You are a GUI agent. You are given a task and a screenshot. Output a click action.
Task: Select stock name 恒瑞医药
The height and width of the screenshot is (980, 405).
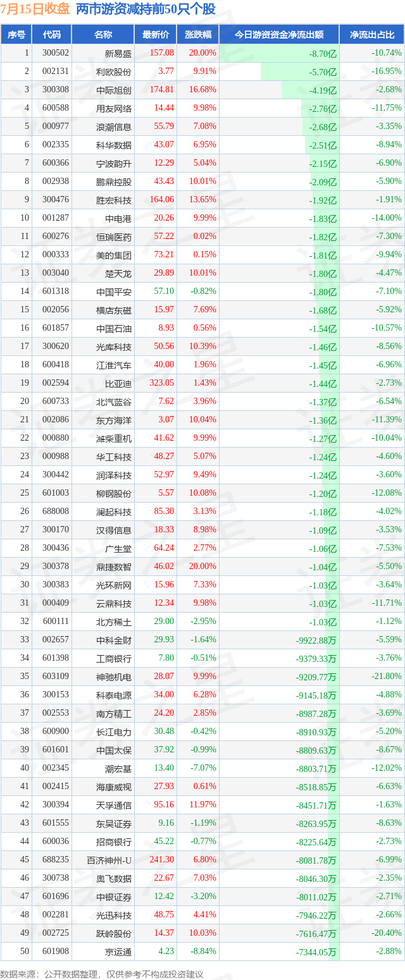point(114,236)
